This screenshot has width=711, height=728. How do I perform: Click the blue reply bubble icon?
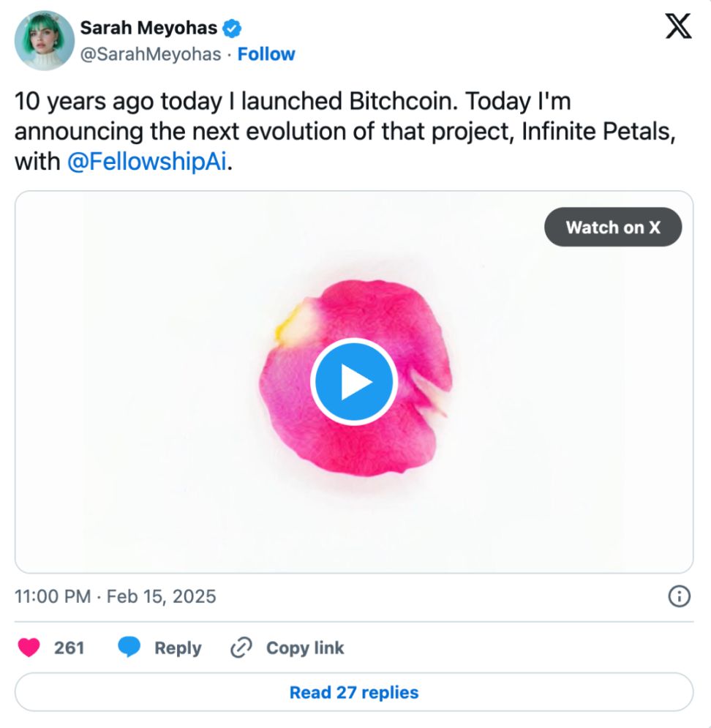(129, 648)
